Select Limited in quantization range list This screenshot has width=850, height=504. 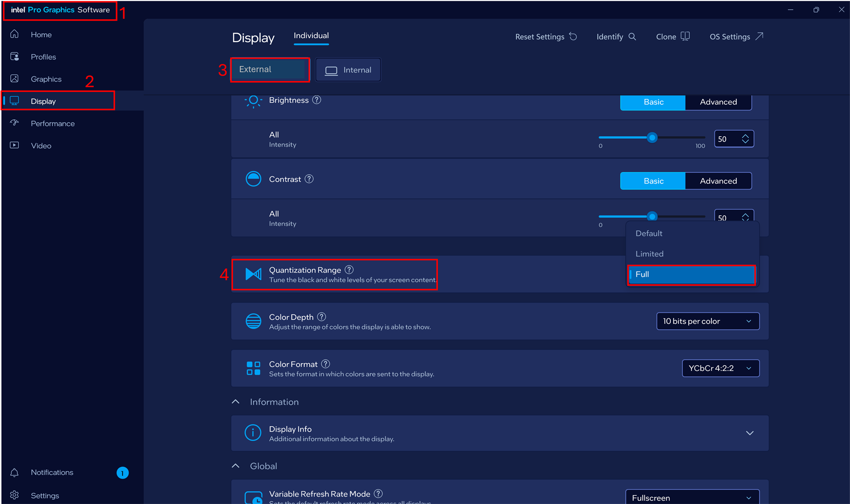tap(649, 254)
